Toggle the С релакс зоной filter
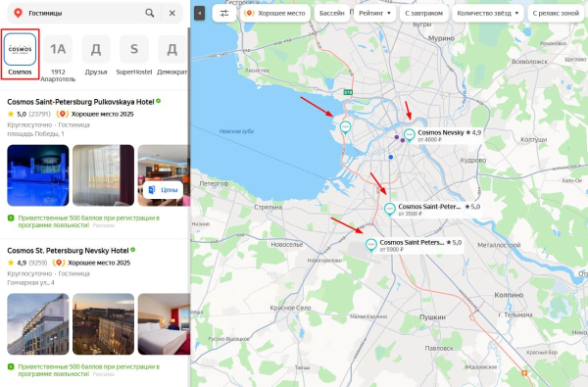The height and width of the screenshot is (387, 588). [556, 13]
